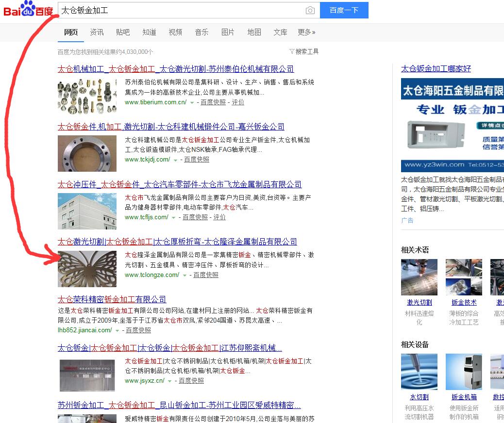The width and height of the screenshot is (504, 423).
Task: Go to the 音乐 tab
Action: [x=202, y=32]
